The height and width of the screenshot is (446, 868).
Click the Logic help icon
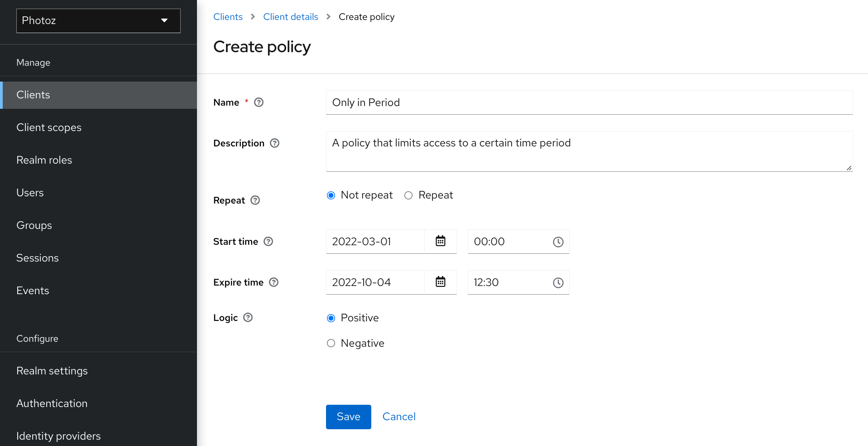(x=247, y=318)
